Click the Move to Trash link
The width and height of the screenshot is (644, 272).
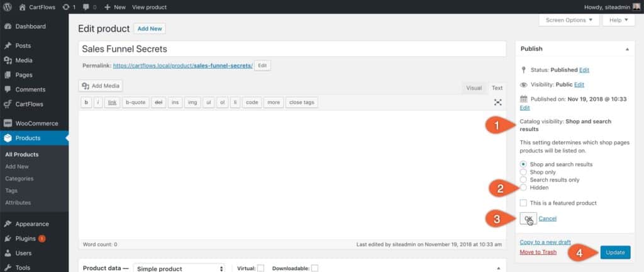[x=538, y=252]
